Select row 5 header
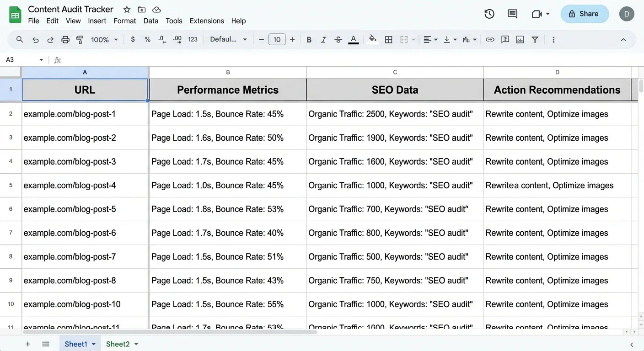 [11, 185]
